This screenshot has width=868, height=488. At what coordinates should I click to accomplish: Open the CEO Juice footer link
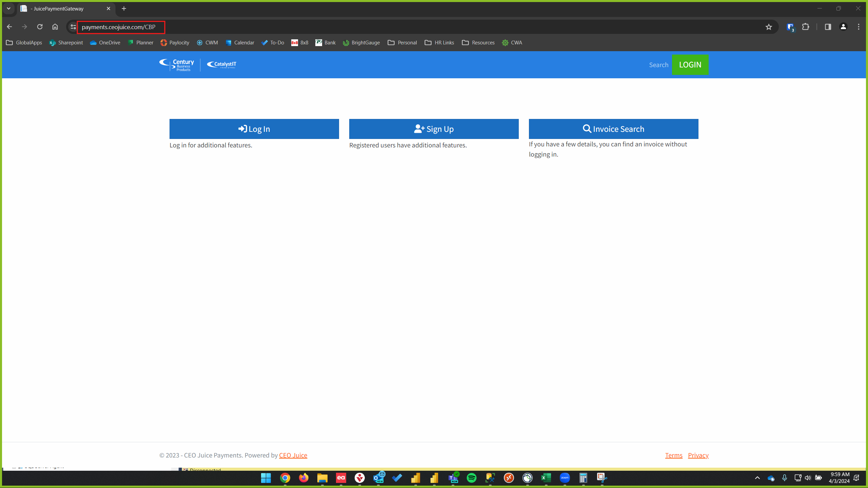click(293, 455)
